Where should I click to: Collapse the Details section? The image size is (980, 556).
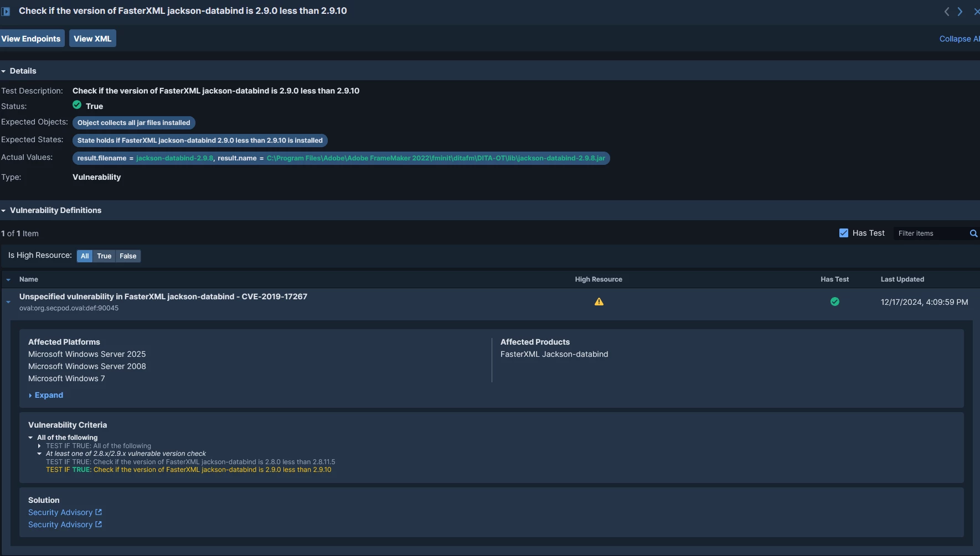(x=4, y=71)
